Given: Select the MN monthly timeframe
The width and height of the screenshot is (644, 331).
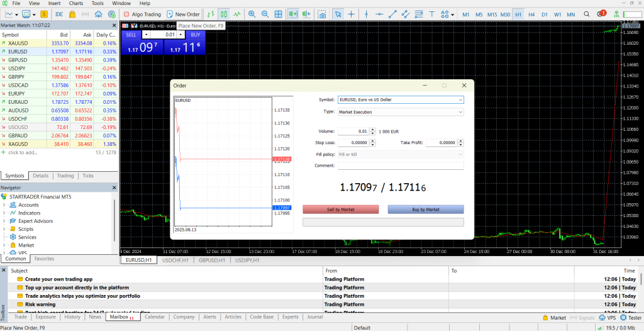Looking at the screenshot, I should [x=571, y=14].
